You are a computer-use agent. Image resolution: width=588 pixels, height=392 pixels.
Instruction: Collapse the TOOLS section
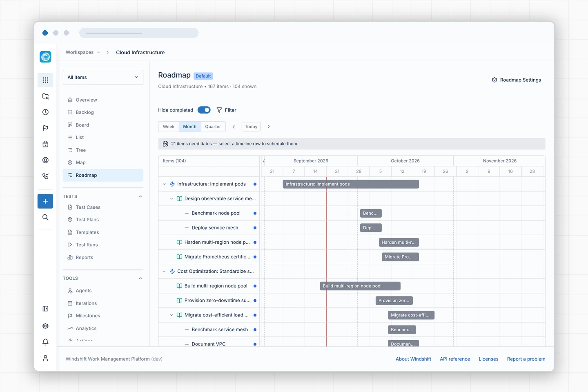point(140,278)
